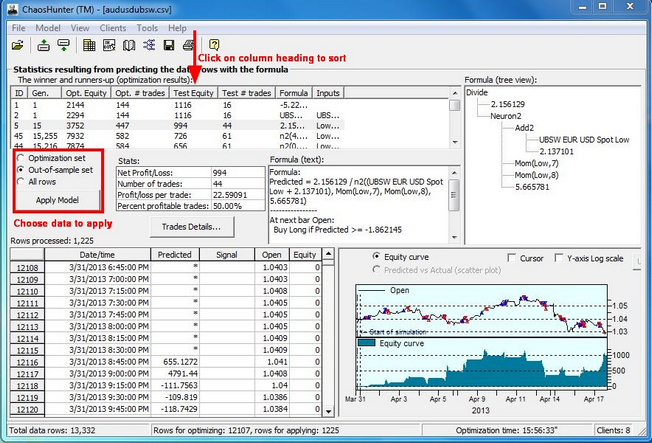652x443 pixels.
Task: Select the Mom(Low,8) tree node
Action: [x=536, y=175]
